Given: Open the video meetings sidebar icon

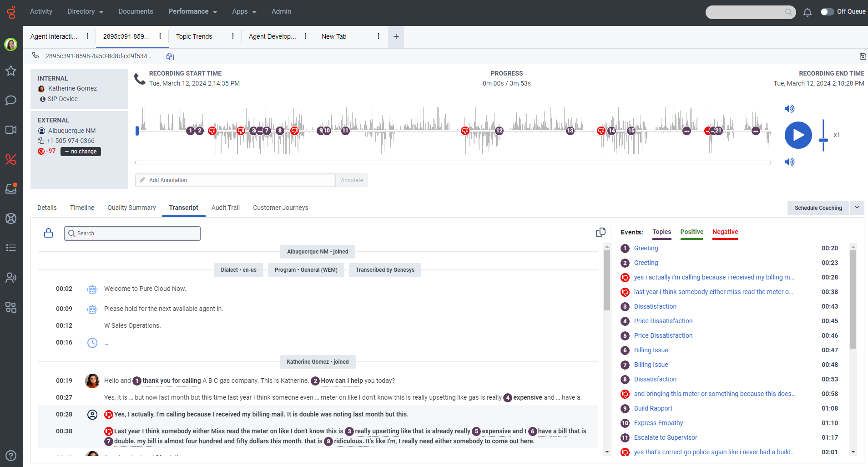Looking at the screenshot, I should (11, 130).
